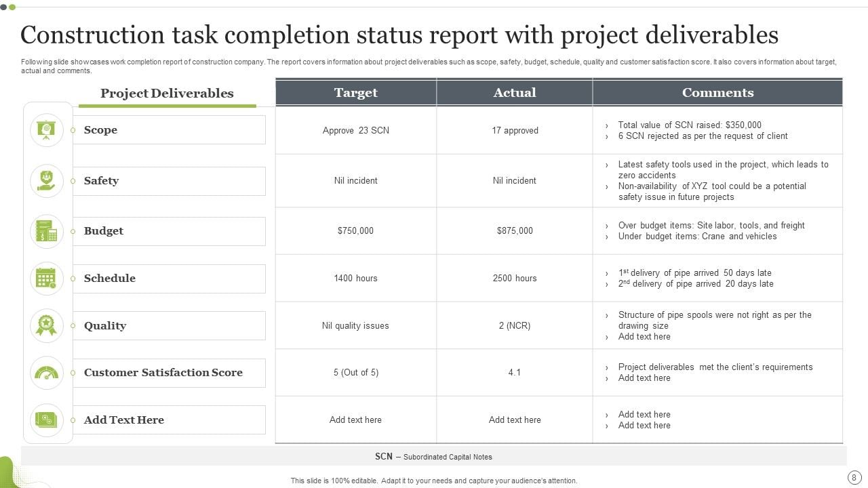Click the 'Nil quality issues' cell
This screenshot has width=868, height=488.
(x=356, y=325)
